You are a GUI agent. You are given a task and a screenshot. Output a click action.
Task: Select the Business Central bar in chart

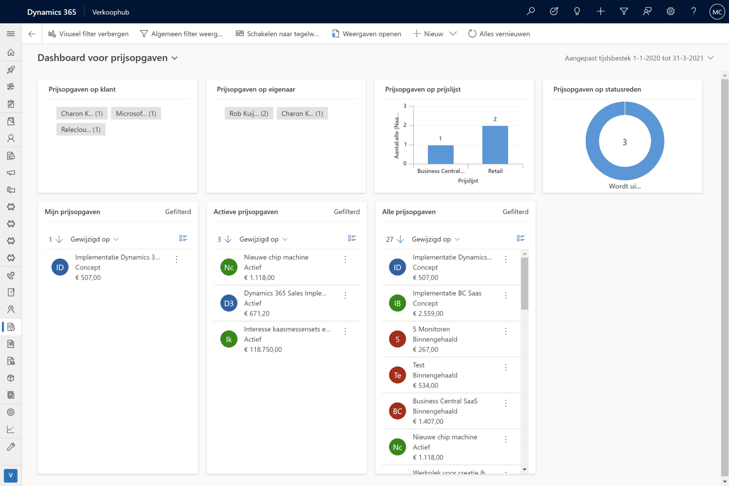tap(440, 154)
